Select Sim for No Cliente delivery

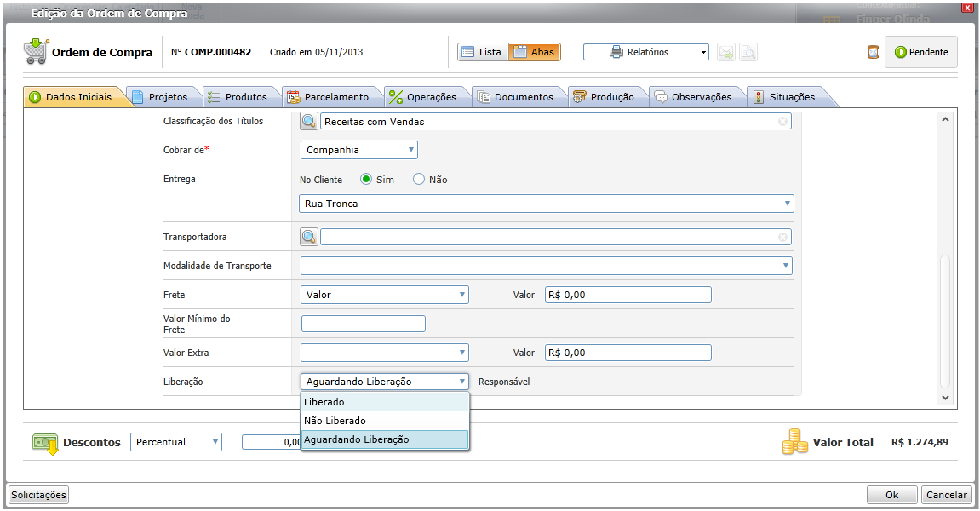click(x=366, y=180)
